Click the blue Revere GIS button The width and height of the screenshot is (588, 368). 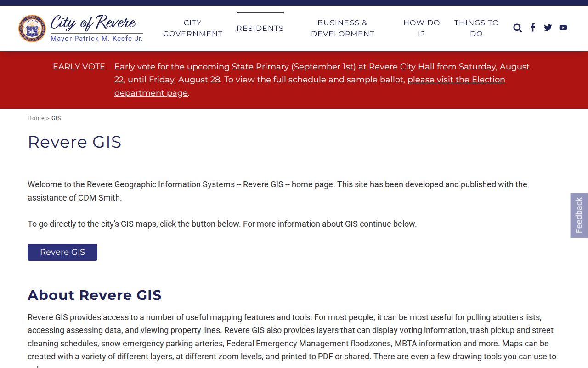tap(62, 252)
